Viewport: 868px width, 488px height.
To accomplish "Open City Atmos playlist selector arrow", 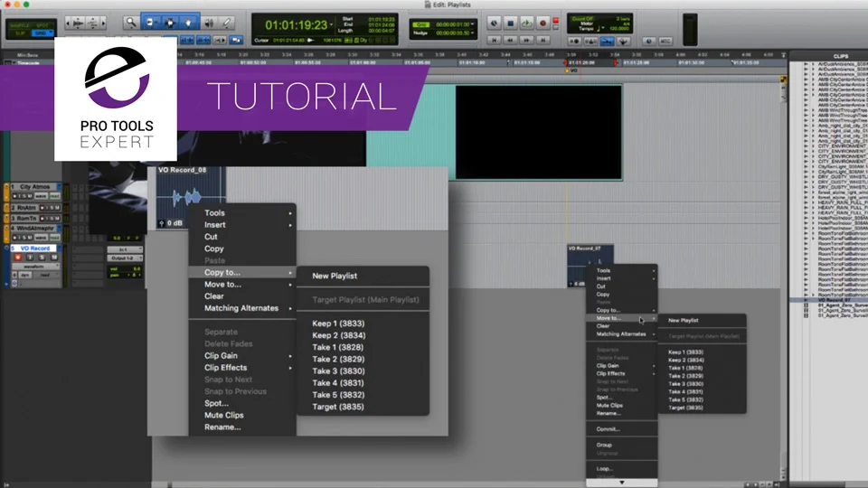I will pyautogui.click(x=60, y=187).
